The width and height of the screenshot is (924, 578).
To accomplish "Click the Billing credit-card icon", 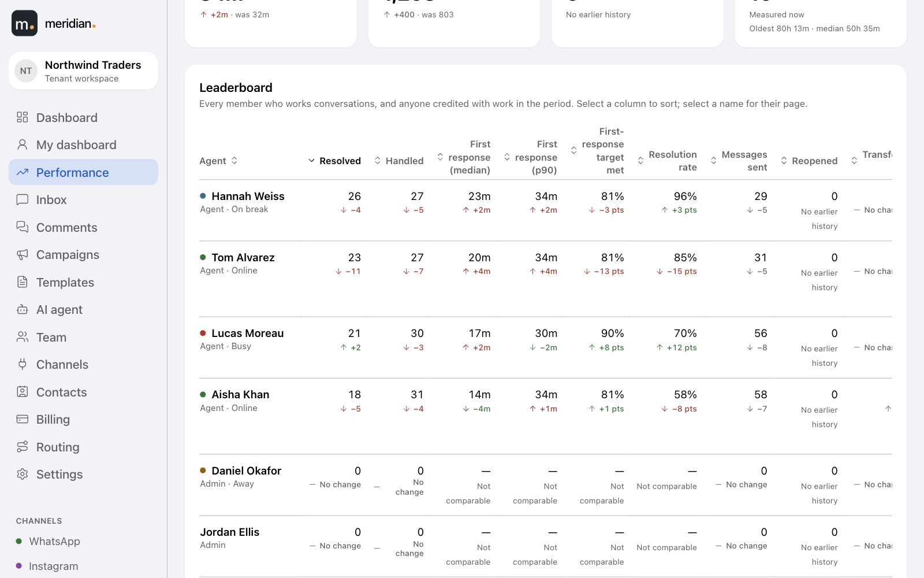I will point(23,419).
